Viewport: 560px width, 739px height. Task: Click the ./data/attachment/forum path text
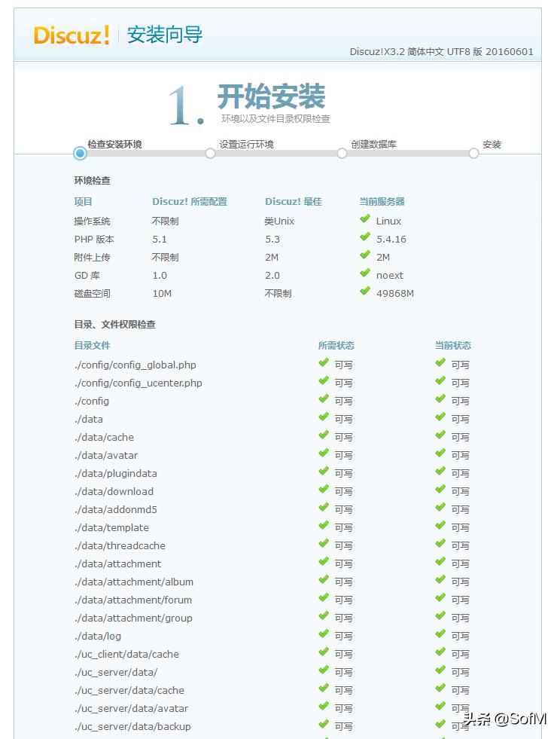pyautogui.click(x=133, y=600)
